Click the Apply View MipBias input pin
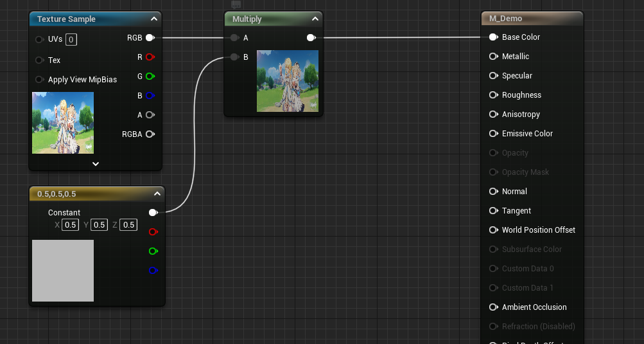Image resolution: width=644 pixels, height=344 pixels. [x=40, y=80]
